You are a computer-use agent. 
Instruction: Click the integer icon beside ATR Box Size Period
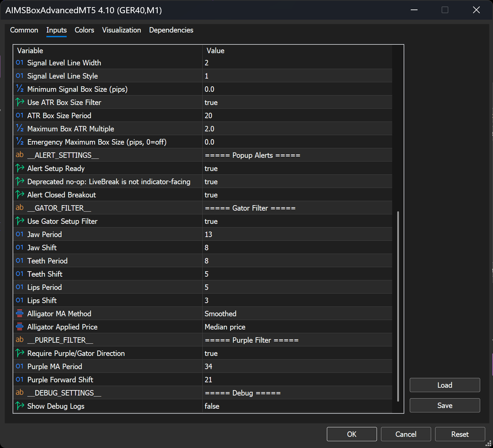[20, 115]
